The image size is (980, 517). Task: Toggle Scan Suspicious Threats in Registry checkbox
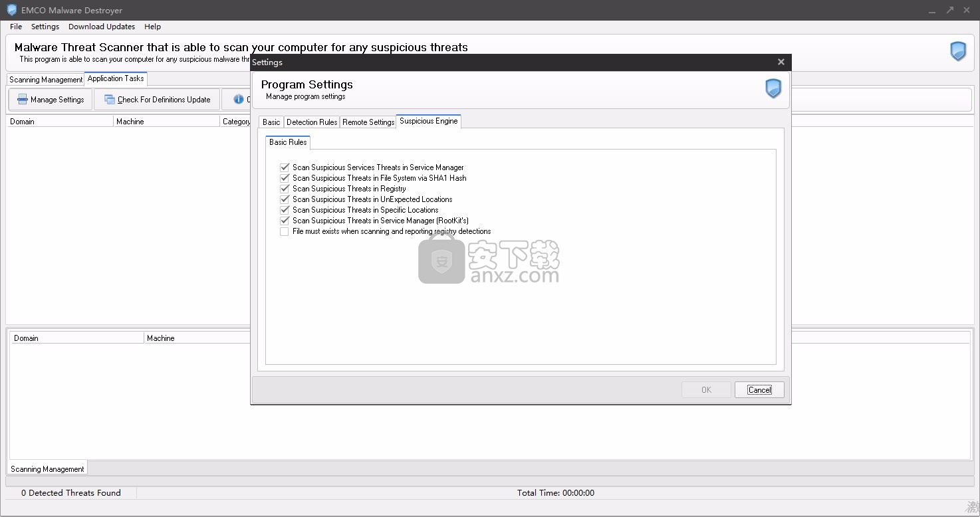(x=285, y=189)
